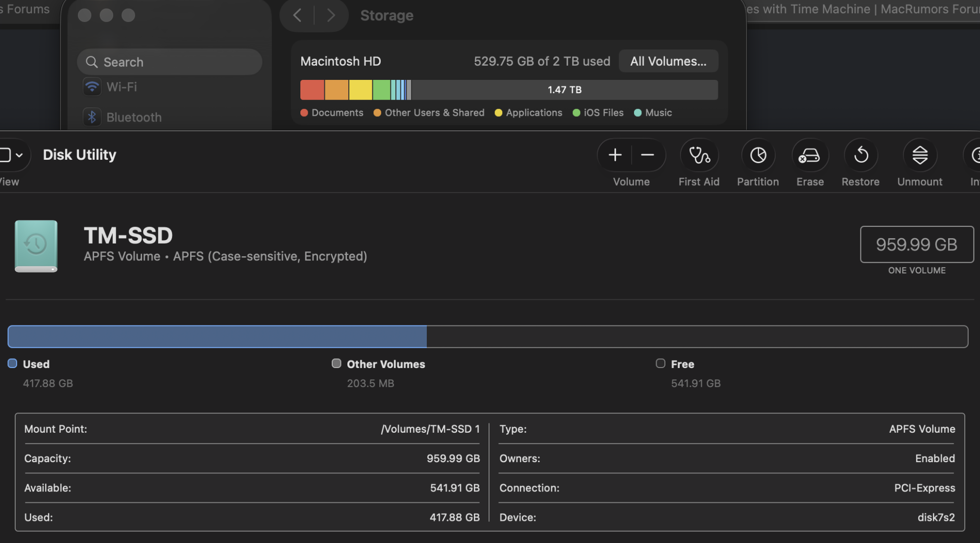This screenshot has height=543, width=980.
Task: Open the Restore tool
Action: tap(861, 156)
